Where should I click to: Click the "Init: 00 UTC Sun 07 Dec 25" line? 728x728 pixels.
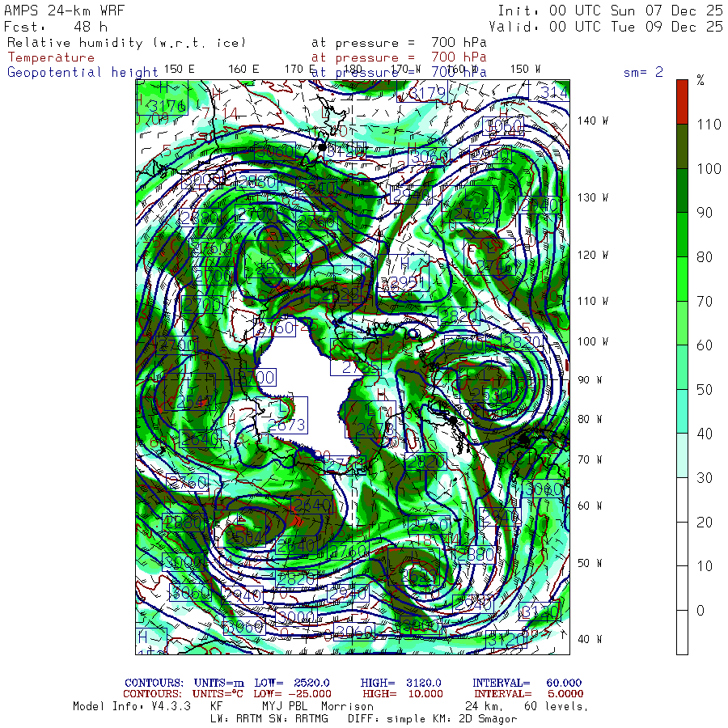tap(610, 11)
